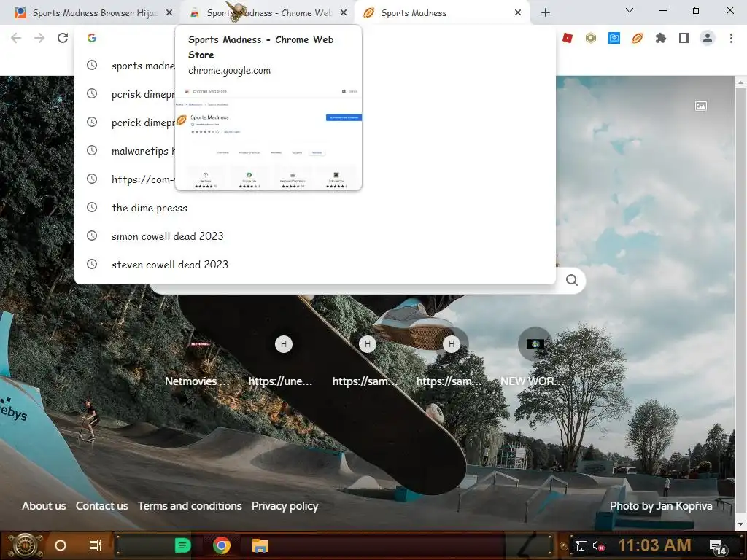Open green notes app on taskbar
This screenshot has width=747, height=560.
coord(183,545)
